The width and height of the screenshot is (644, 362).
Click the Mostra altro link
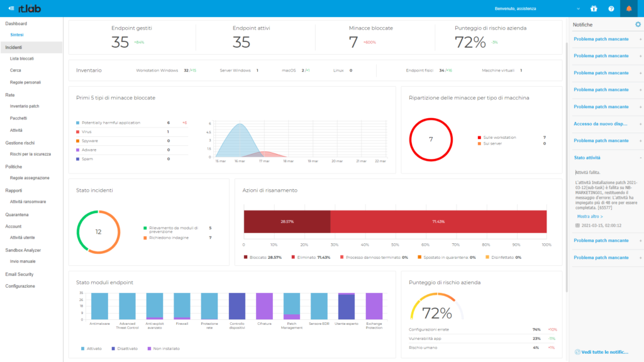(x=589, y=216)
